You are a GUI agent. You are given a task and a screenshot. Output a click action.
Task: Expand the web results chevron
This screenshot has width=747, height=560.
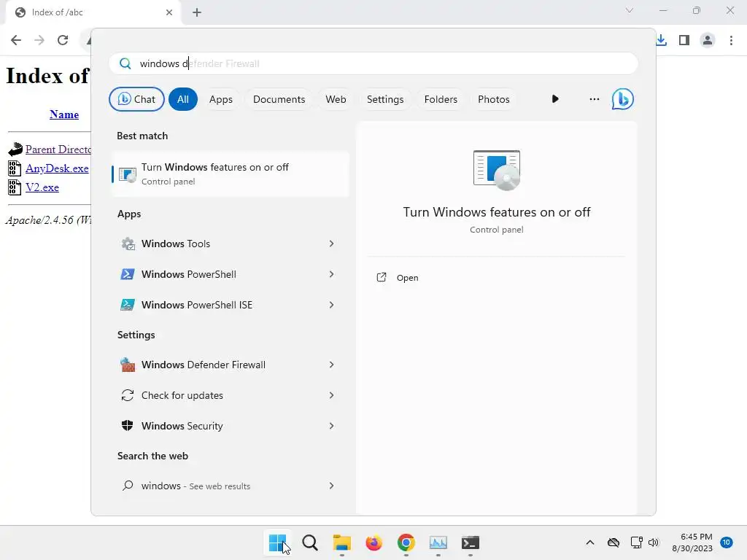(x=332, y=486)
